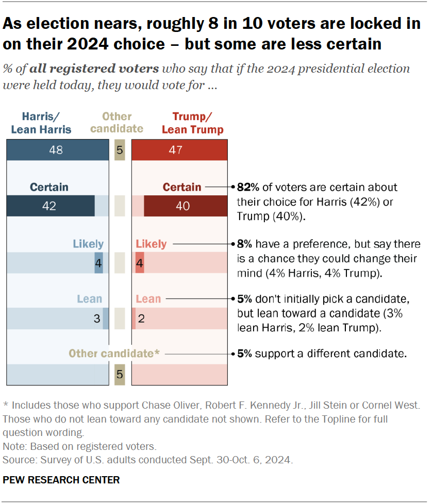433x504 pixels.
Task: Click the red Trump 47 bar
Action: point(179,150)
